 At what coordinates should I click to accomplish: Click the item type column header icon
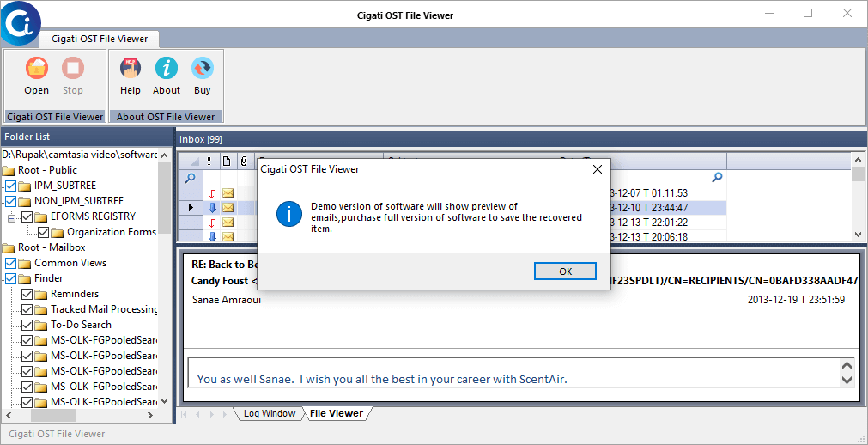pos(226,162)
